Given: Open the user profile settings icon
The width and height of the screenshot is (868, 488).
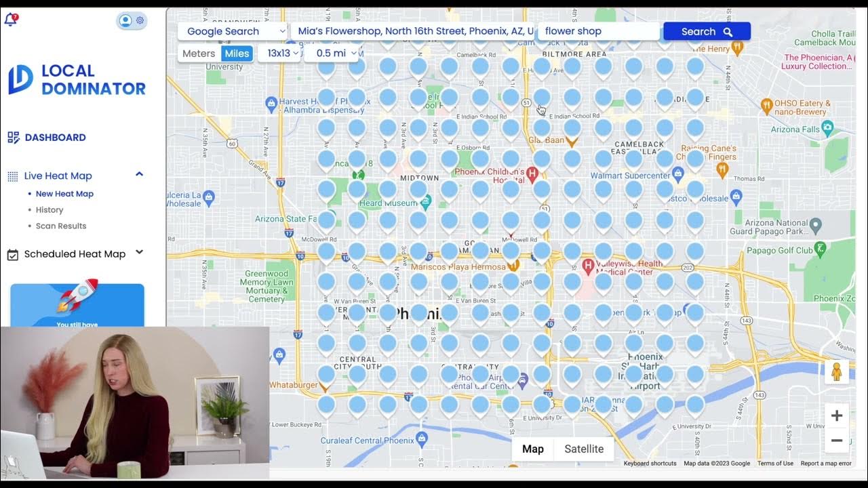Looking at the screenshot, I should pyautogui.click(x=132, y=20).
